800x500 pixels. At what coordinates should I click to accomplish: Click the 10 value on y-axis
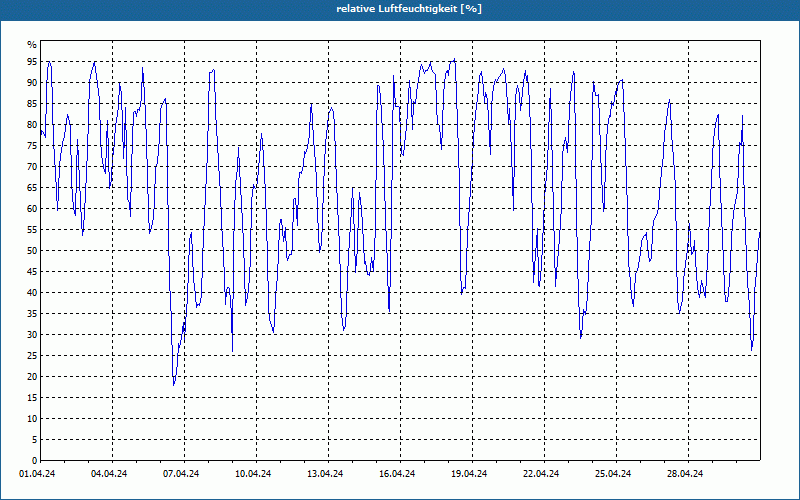(32, 418)
